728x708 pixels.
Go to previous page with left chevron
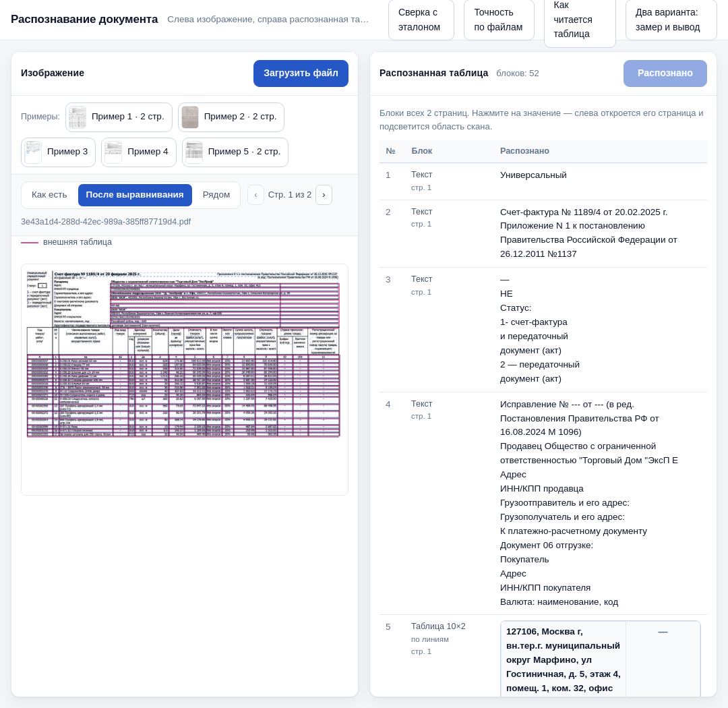click(255, 195)
